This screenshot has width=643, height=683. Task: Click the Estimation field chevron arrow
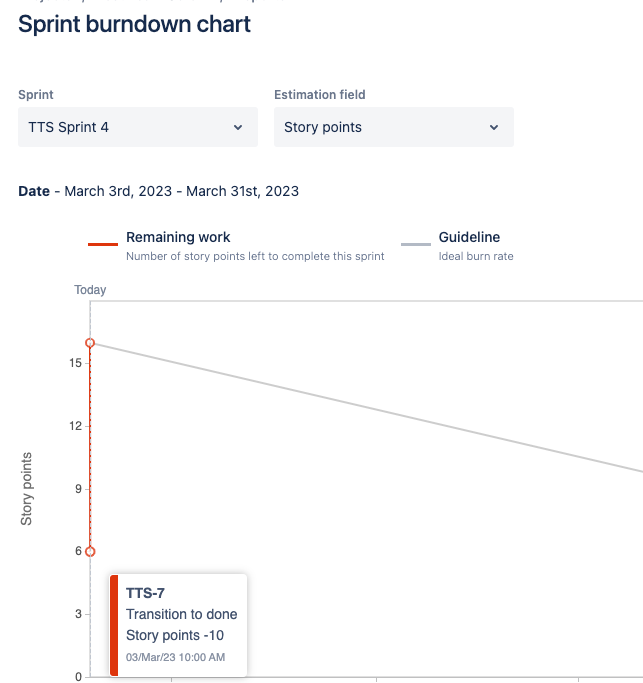pos(494,128)
